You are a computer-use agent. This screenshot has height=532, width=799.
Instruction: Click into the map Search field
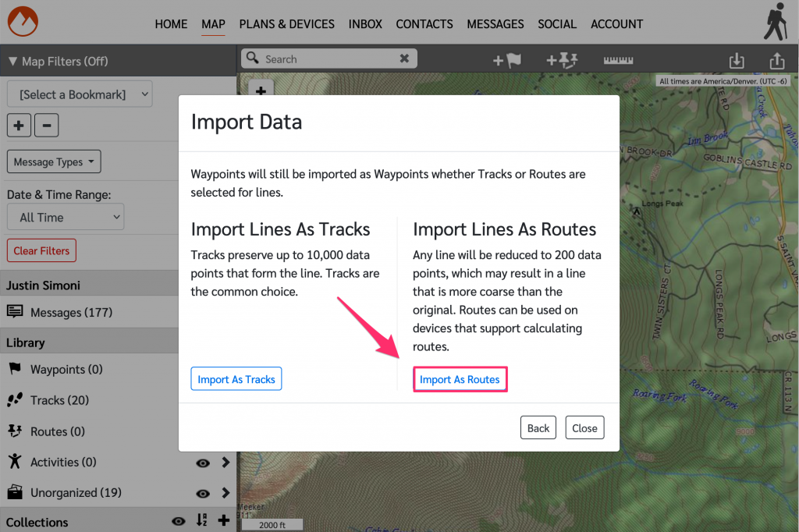pos(328,59)
